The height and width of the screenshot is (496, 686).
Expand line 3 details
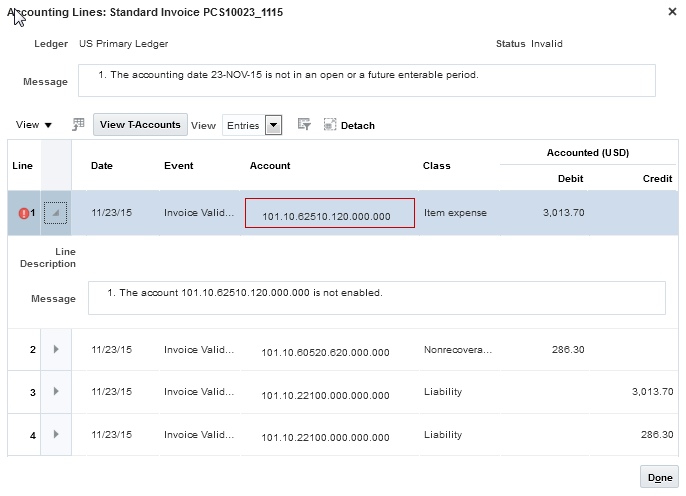[x=56, y=392]
